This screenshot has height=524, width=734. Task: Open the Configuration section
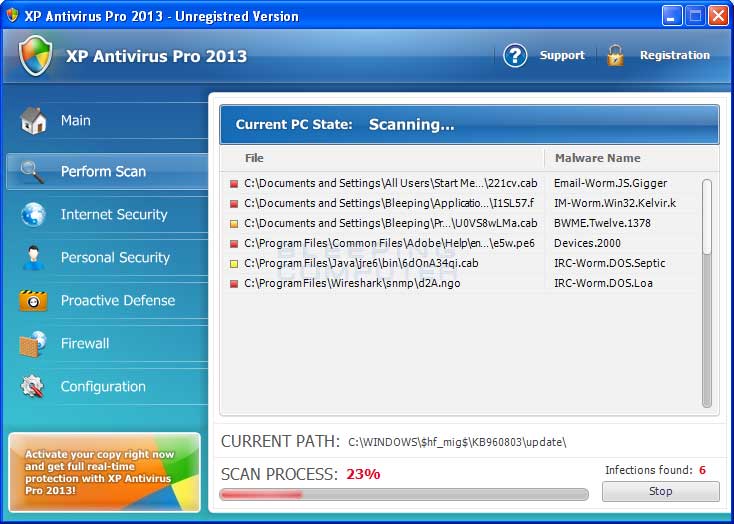[107, 387]
